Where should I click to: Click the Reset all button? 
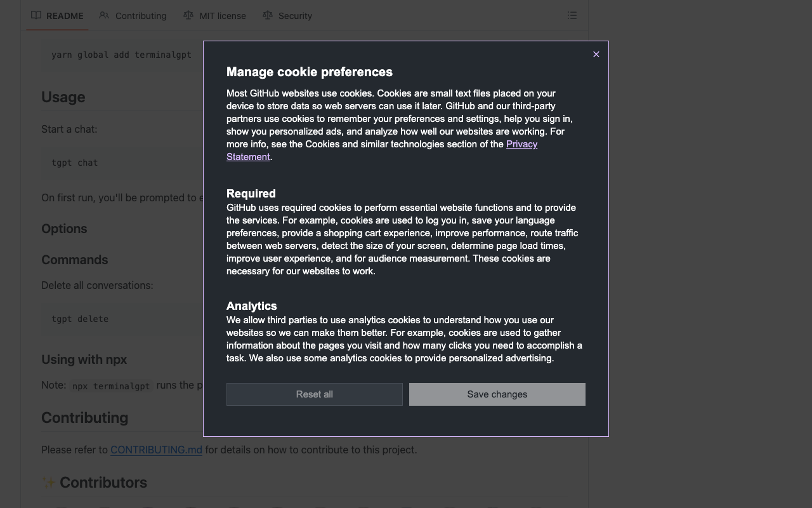click(x=315, y=394)
